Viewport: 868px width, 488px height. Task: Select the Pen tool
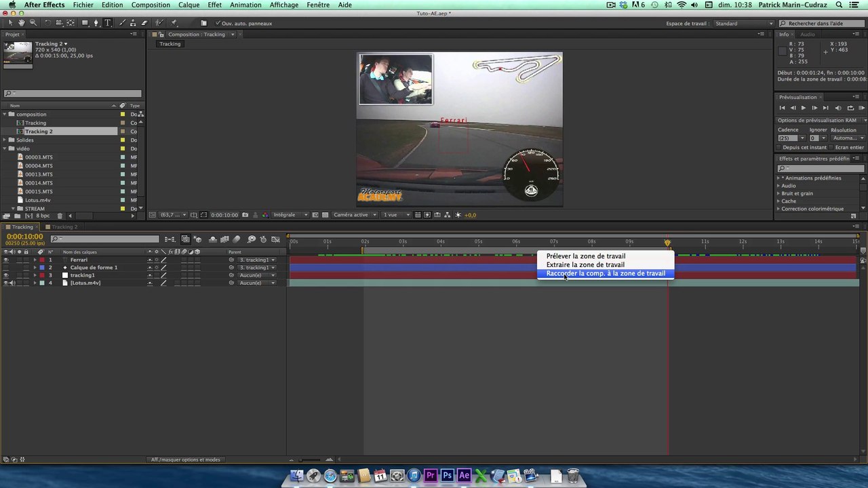pos(96,23)
